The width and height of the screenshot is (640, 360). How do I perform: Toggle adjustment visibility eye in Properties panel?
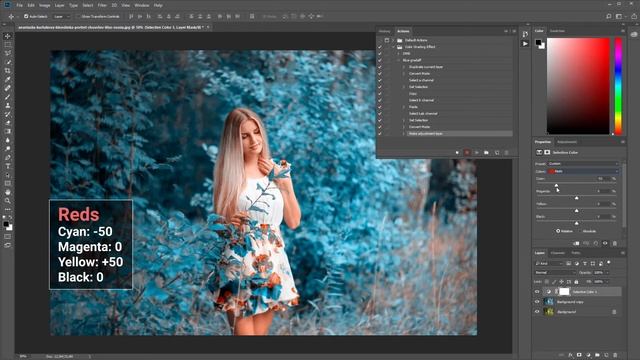pyautogui.click(x=605, y=243)
